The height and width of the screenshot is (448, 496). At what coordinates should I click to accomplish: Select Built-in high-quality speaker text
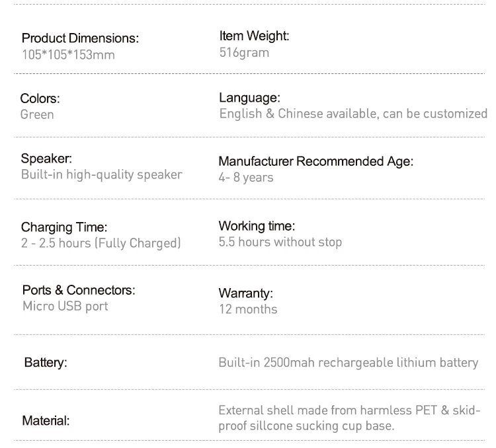[x=101, y=174]
